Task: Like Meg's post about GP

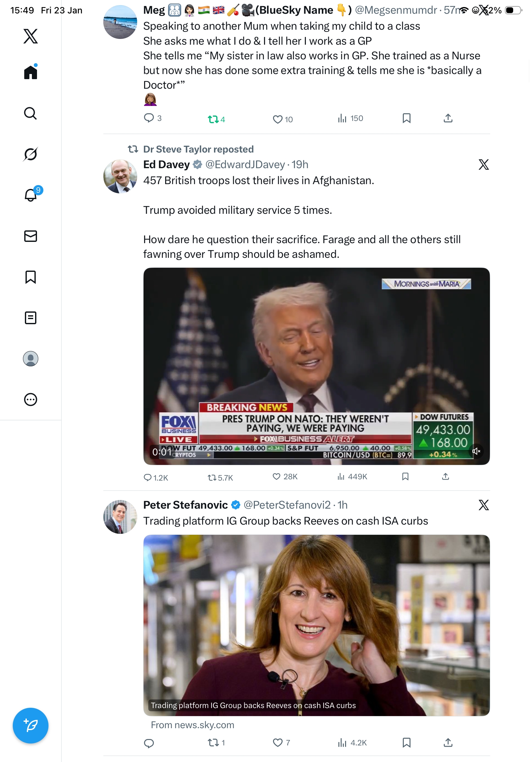Action: tap(277, 119)
